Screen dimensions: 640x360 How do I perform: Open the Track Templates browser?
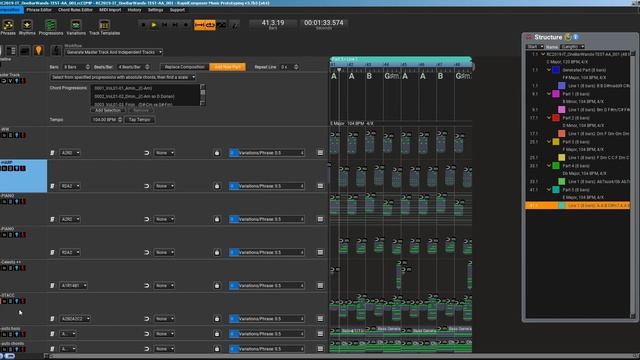coord(104,27)
